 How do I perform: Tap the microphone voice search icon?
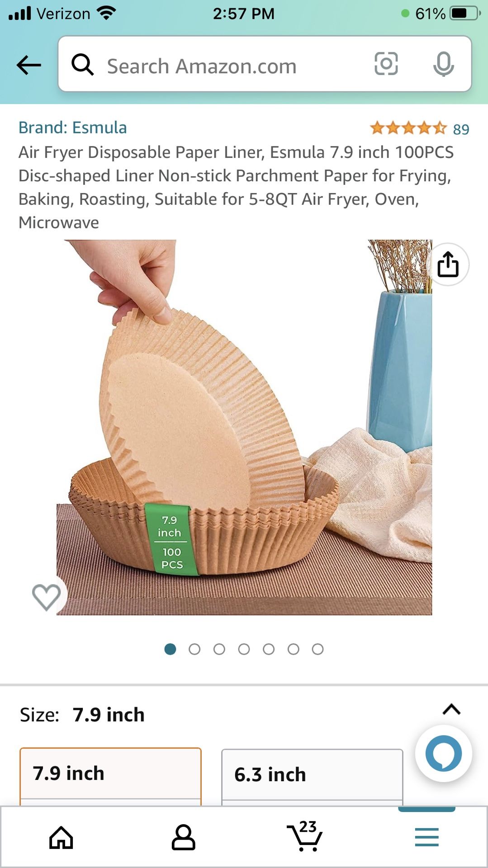(x=443, y=64)
